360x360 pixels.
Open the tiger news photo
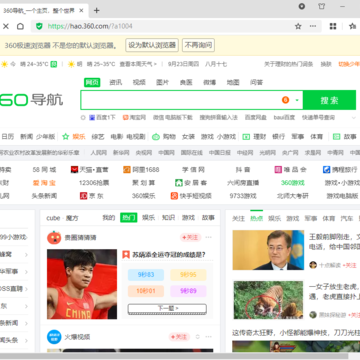click(268, 300)
